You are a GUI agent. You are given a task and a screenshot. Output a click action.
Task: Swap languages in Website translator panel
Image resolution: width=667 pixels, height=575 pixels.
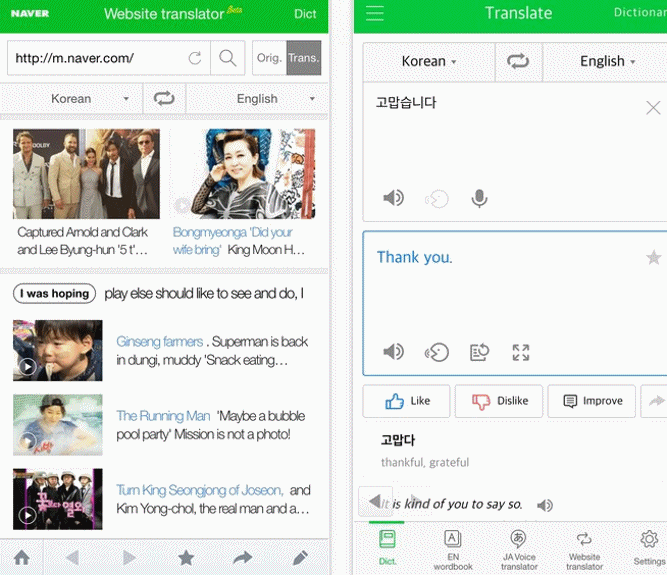(164, 98)
